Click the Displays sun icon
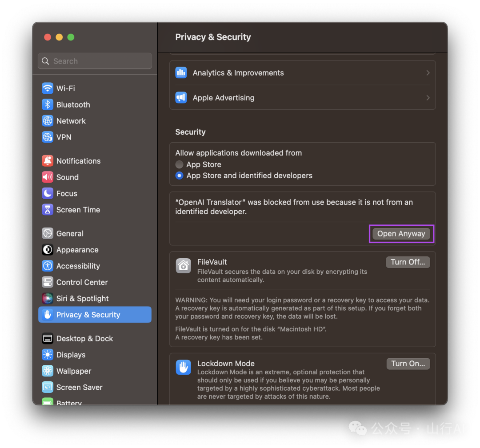The image size is (480, 448). [x=48, y=355]
